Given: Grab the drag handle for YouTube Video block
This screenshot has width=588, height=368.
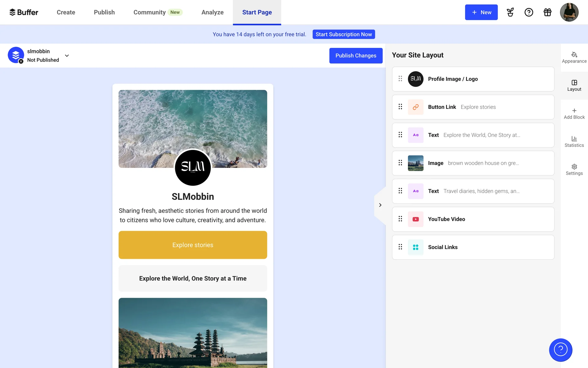Looking at the screenshot, I should tap(400, 219).
